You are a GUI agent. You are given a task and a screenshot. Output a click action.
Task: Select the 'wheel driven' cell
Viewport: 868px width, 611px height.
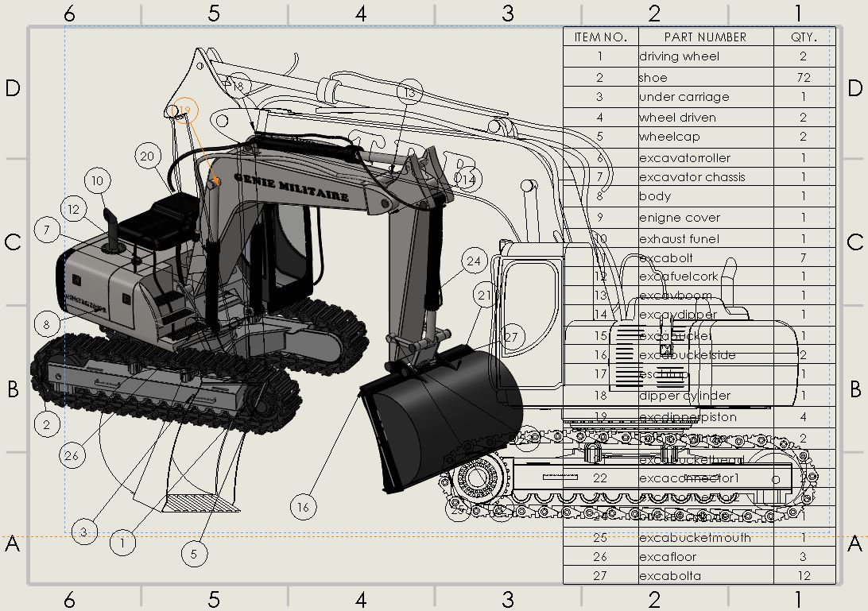[706, 117]
